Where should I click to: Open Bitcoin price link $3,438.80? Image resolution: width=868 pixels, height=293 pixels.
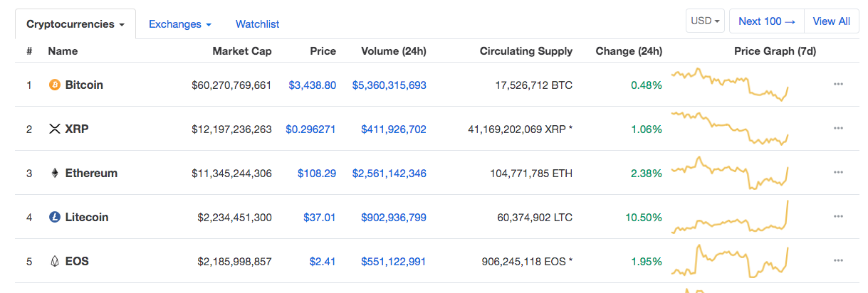[312, 85]
